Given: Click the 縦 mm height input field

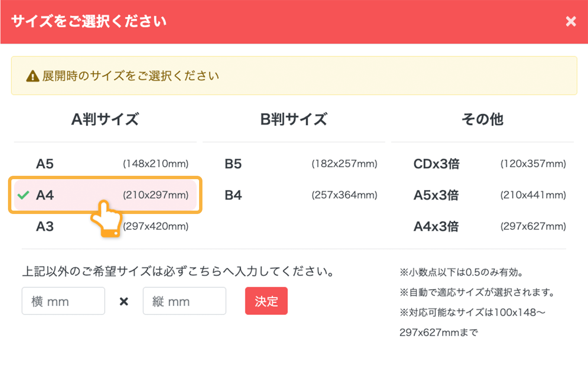Looking at the screenshot, I should point(184,301).
